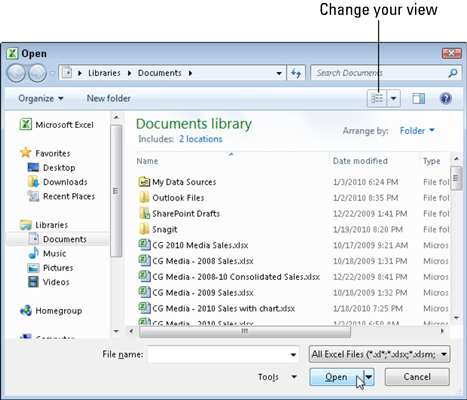Expand the Open button dropdown arrow

point(369,377)
